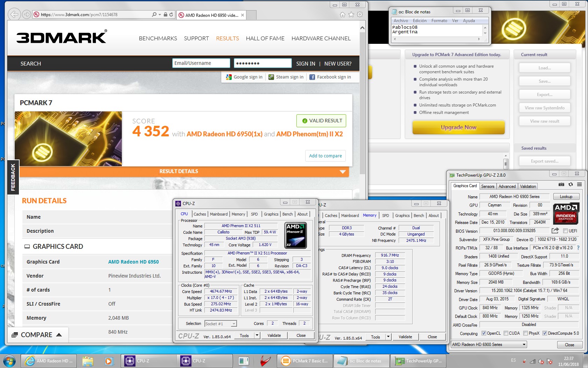Switch to TechPowerUp GPU-Z taskbar button

click(x=419, y=361)
